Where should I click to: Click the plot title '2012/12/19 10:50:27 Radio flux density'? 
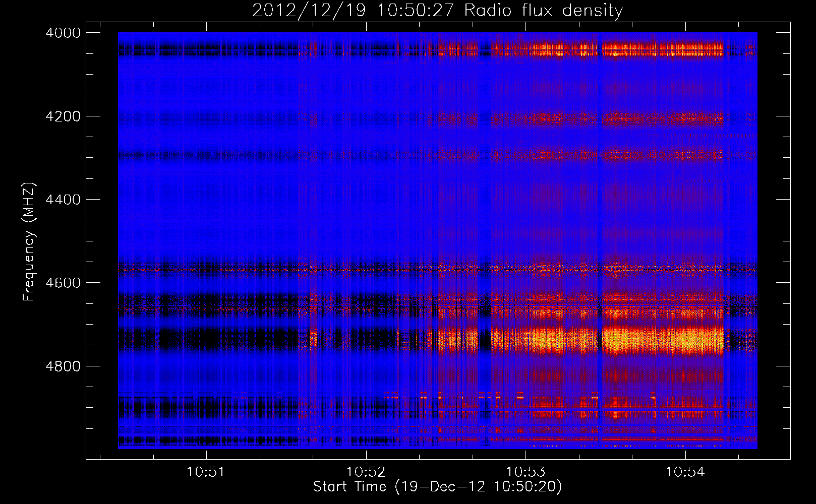click(x=437, y=10)
